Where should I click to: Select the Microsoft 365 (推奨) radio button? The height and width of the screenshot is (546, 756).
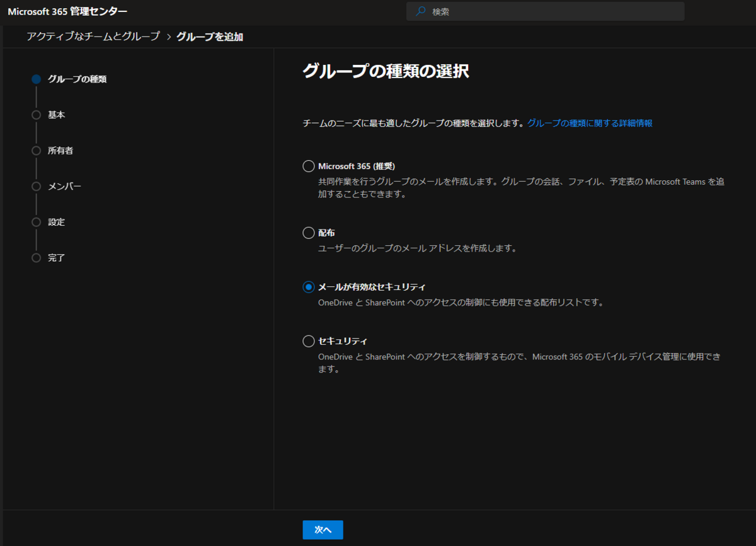(309, 166)
